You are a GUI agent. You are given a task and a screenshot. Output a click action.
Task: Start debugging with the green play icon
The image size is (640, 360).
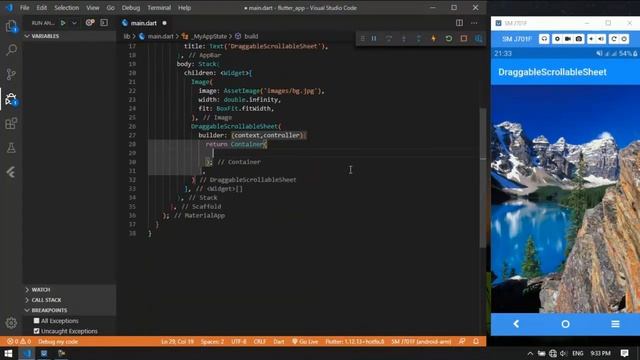point(63,23)
